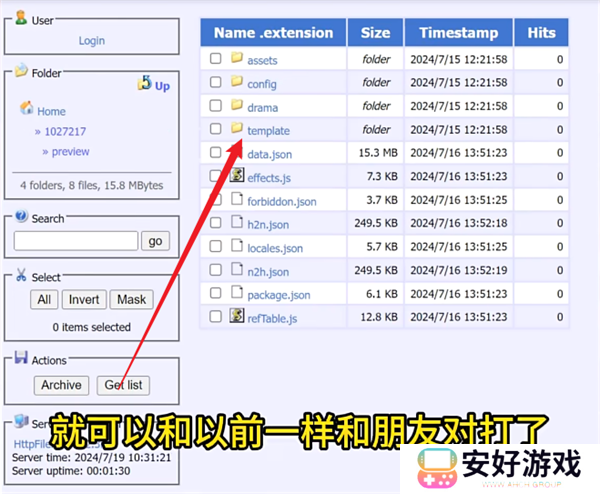This screenshot has width=600, height=494.
Task: Click the drama folder icon
Action: pos(237,105)
